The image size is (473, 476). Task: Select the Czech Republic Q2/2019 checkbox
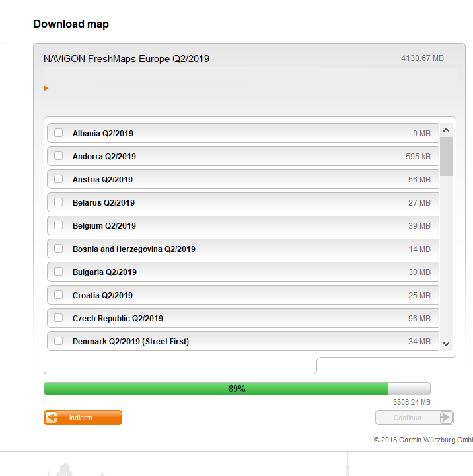point(59,318)
